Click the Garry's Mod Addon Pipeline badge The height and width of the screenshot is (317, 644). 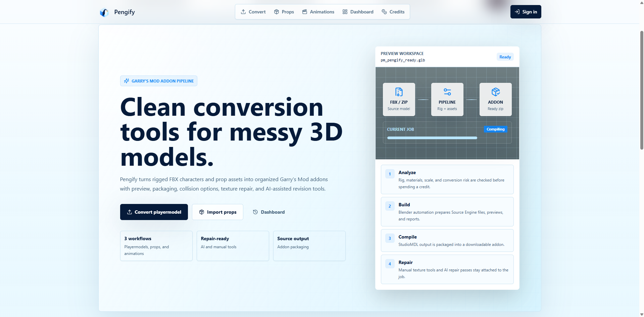pyautogui.click(x=159, y=81)
